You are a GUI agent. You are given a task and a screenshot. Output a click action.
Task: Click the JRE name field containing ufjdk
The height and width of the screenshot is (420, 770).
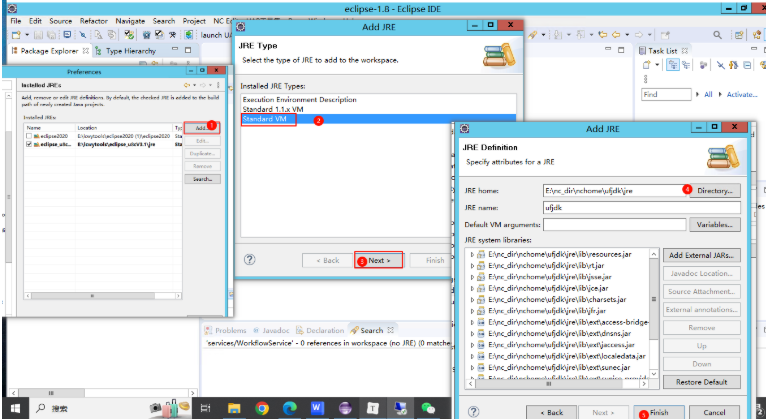(641, 207)
